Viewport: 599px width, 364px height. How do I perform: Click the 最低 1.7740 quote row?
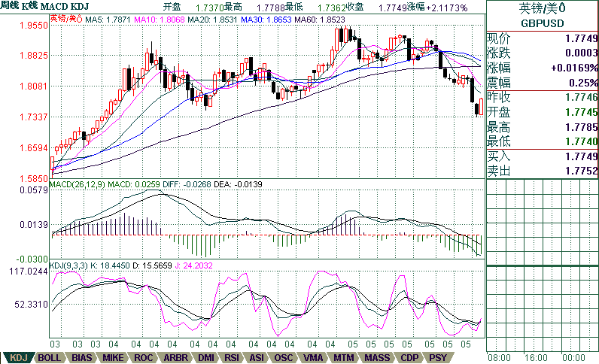(543, 141)
